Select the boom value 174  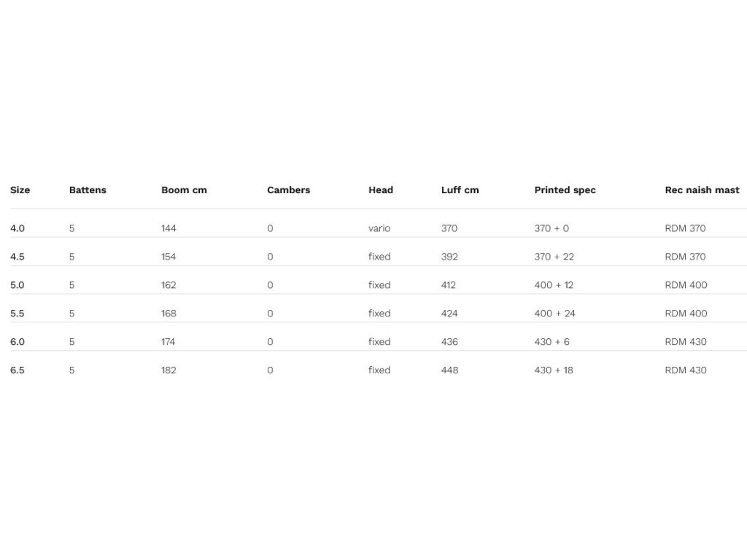point(168,342)
